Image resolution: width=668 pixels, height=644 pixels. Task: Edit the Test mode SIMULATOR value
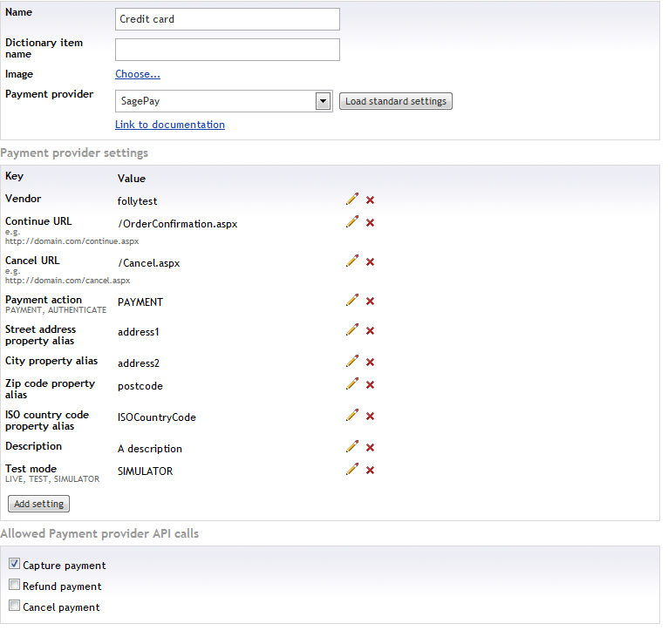point(352,469)
